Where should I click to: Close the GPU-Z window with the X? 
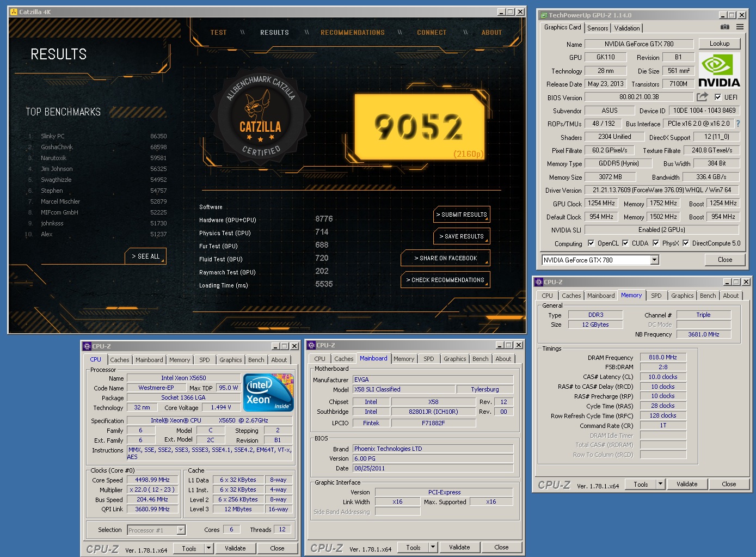point(742,15)
